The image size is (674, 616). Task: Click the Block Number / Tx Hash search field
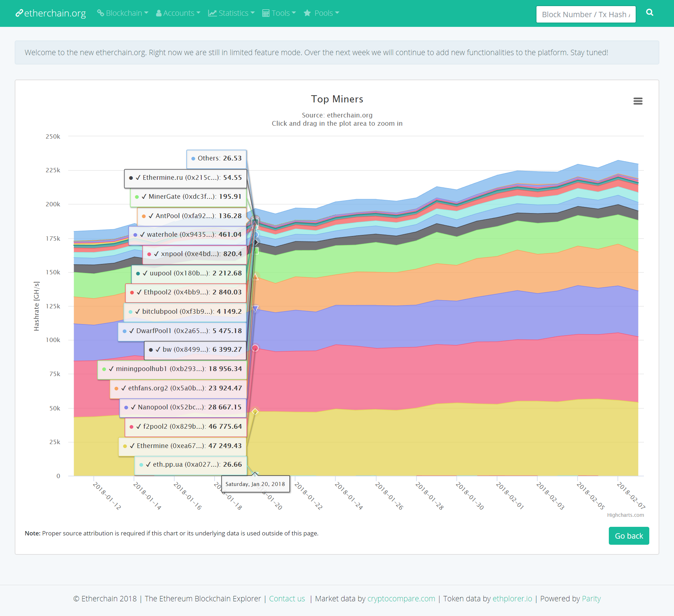click(x=586, y=14)
